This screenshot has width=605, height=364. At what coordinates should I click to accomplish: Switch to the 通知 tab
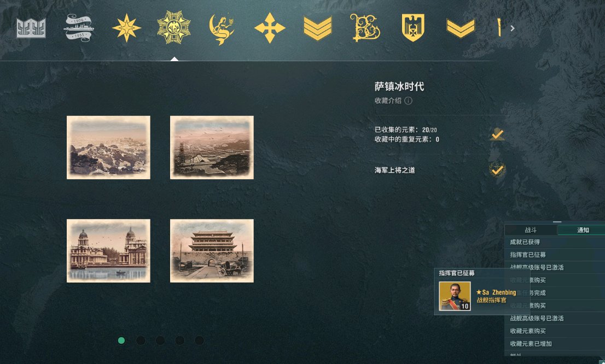coord(583,230)
